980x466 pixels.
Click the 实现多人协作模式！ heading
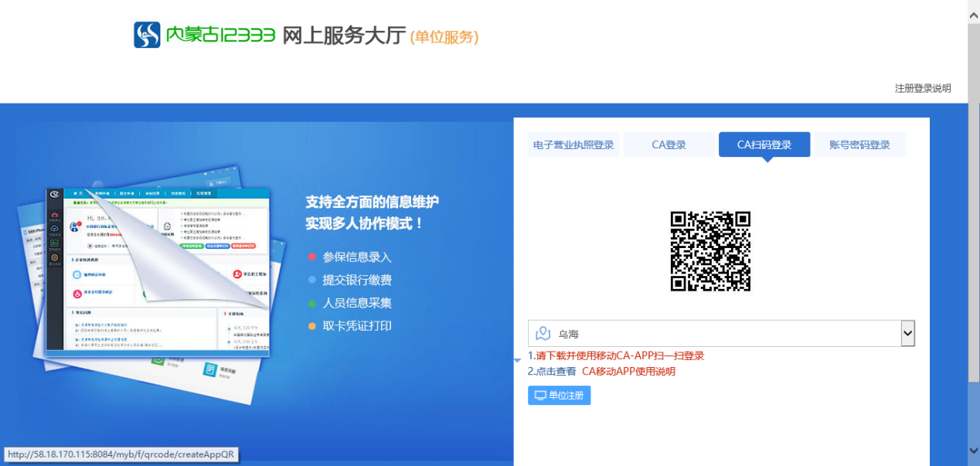[365, 223]
